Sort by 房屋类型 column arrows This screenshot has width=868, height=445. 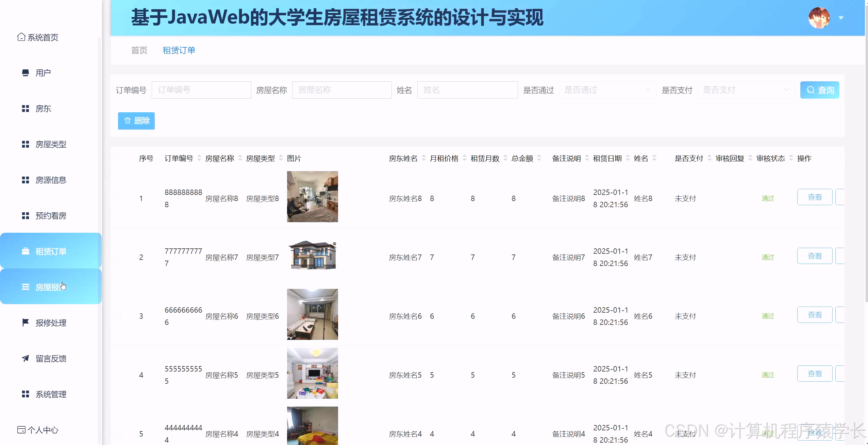[x=281, y=158]
